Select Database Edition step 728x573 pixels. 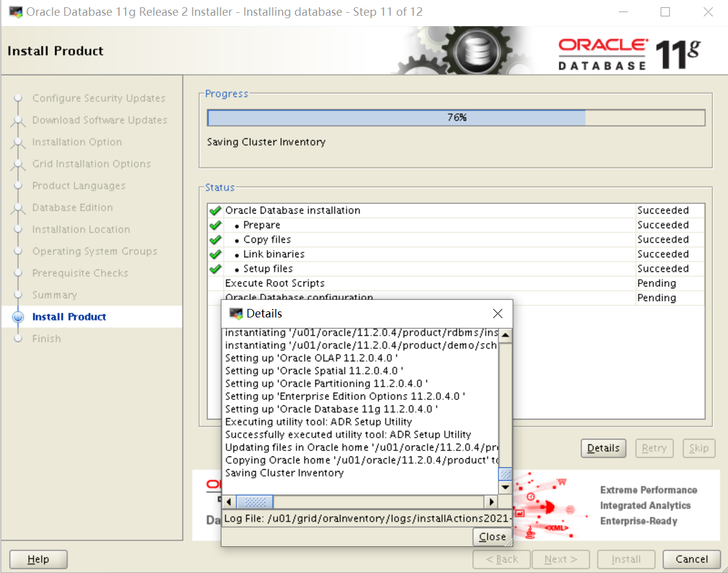coord(73,208)
